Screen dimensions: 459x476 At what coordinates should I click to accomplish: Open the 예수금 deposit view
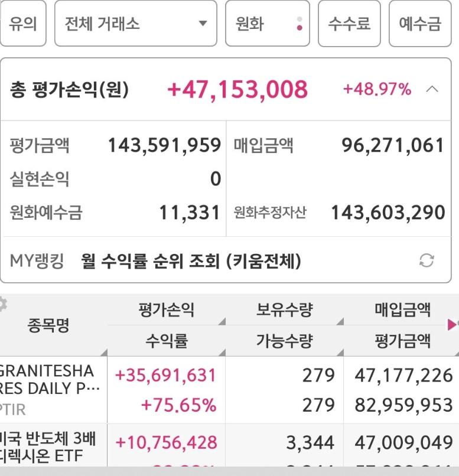pos(420,24)
